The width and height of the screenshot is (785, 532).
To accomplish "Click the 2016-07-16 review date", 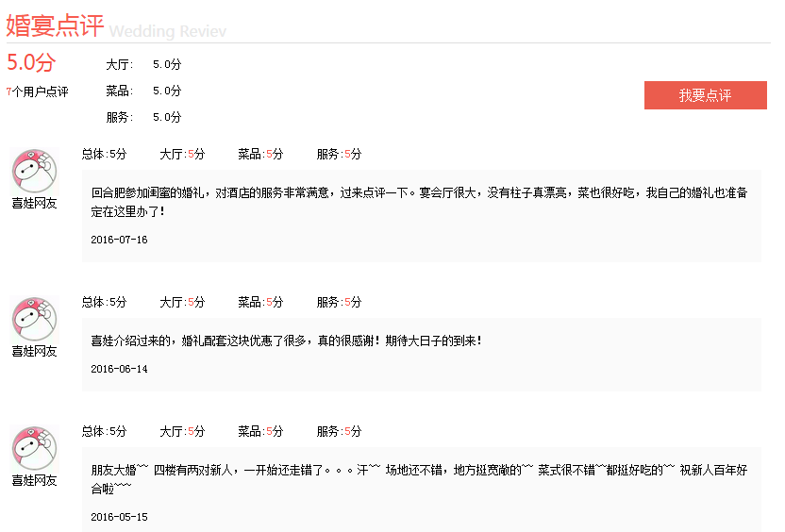I will [x=119, y=240].
